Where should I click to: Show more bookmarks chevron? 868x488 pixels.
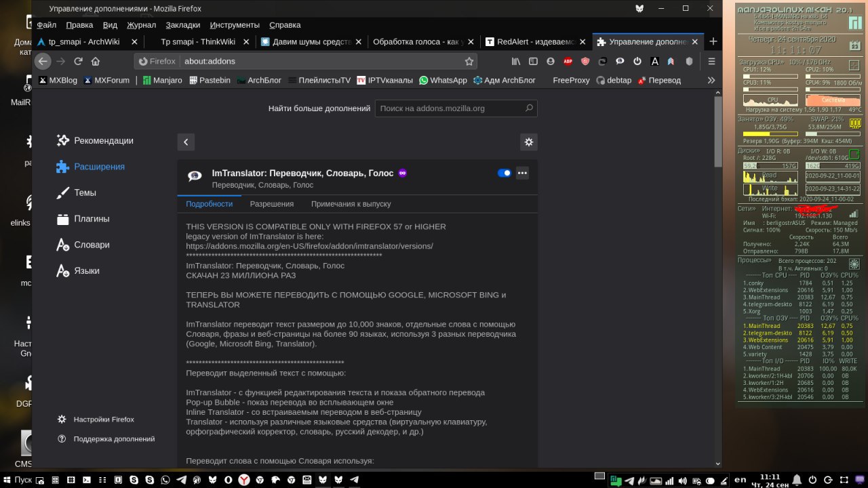(x=711, y=80)
